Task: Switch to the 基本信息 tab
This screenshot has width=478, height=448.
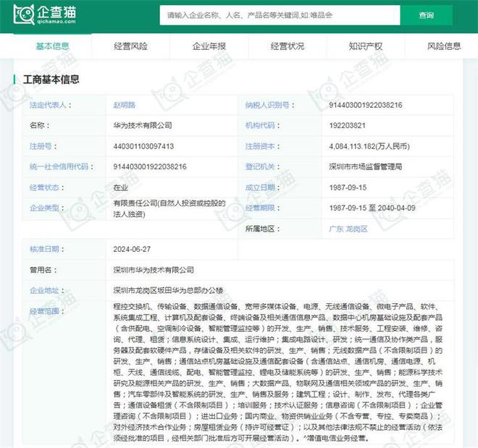Action: pyautogui.click(x=52, y=46)
